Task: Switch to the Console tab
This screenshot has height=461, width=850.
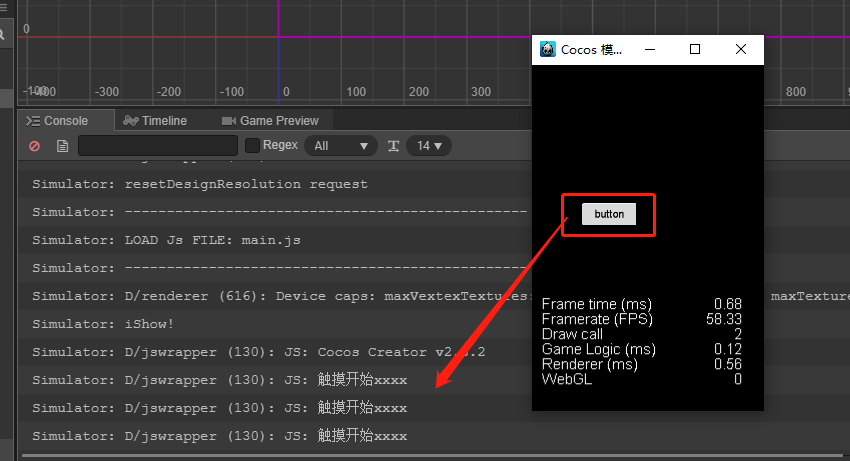Action: [66, 121]
